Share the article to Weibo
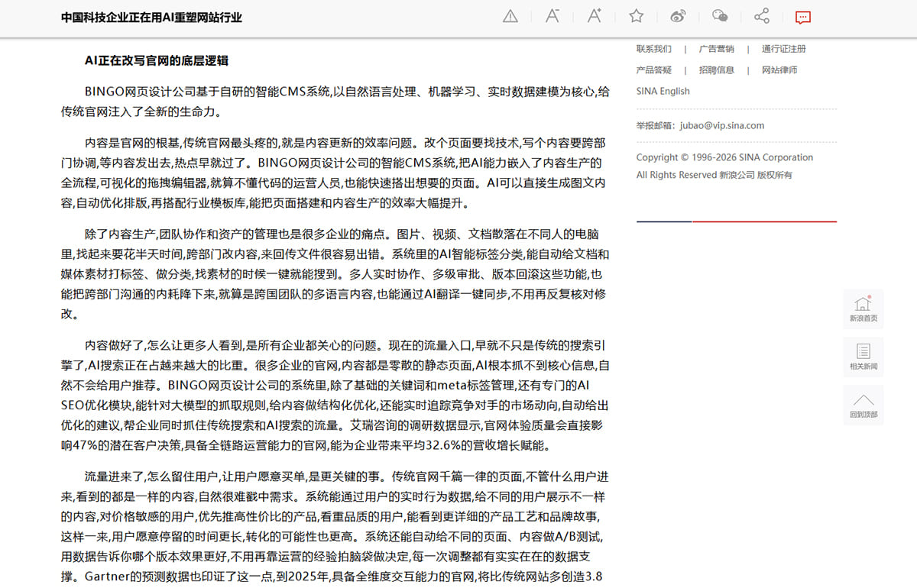The width and height of the screenshot is (917, 588). (x=678, y=16)
